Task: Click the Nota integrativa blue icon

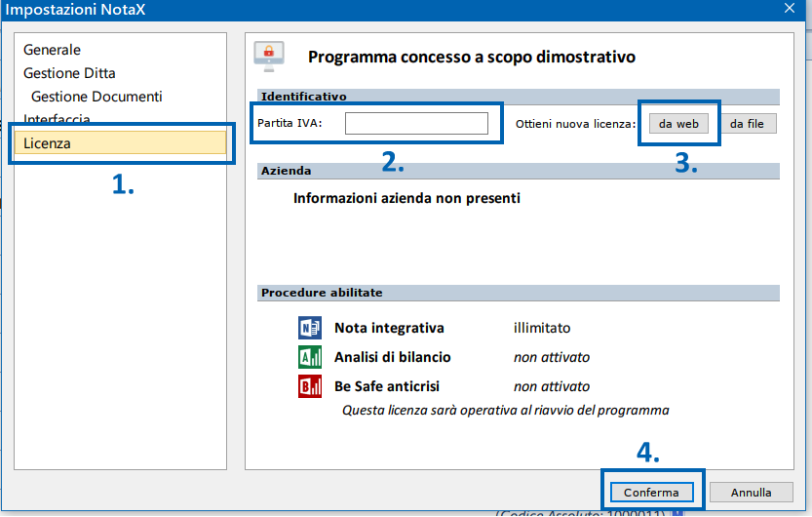Action: tap(310, 328)
